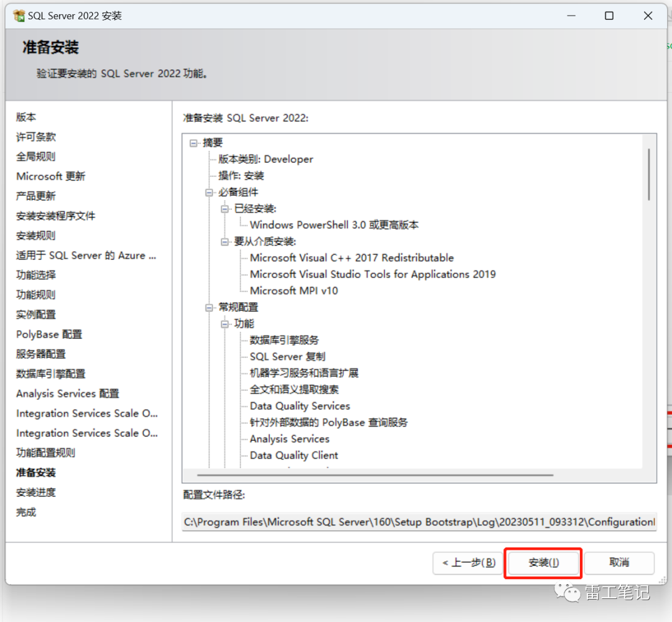Select 全局规则 step in sidebar
This screenshot has height=622, width=672.
pyautogui.click(x=36, y=156)
